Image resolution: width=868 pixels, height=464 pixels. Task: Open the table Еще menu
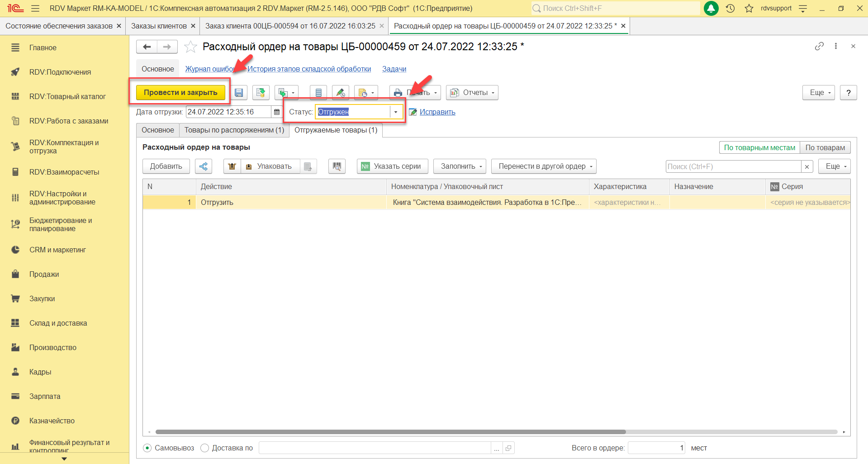[835, 166]
